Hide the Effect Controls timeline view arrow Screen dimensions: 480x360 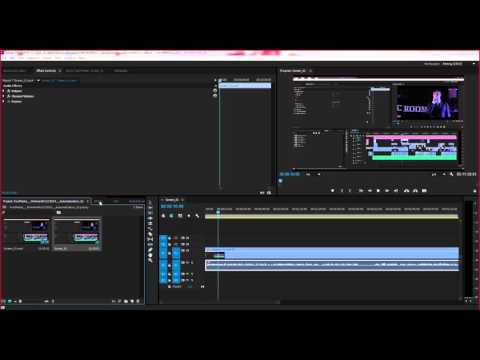tap(215, 80)
